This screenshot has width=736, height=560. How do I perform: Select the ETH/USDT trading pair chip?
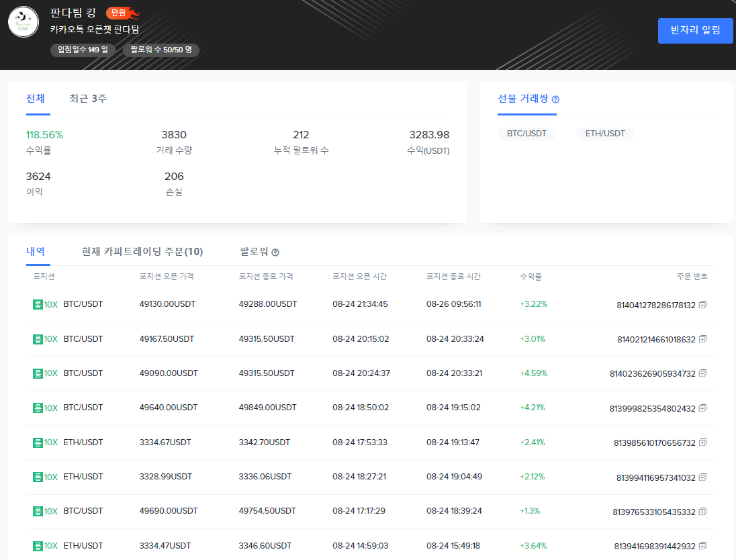point(605,134)
